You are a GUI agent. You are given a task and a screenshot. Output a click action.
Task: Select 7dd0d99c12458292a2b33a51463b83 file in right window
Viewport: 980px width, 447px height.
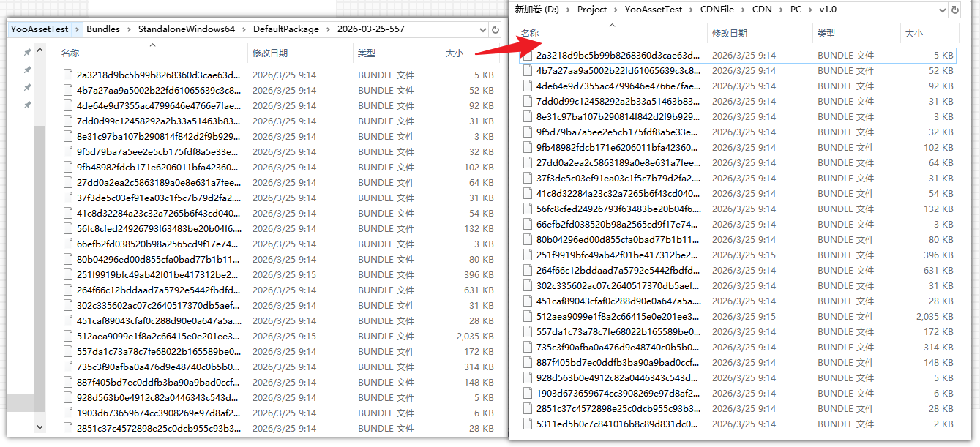click(x=618, y=101)
